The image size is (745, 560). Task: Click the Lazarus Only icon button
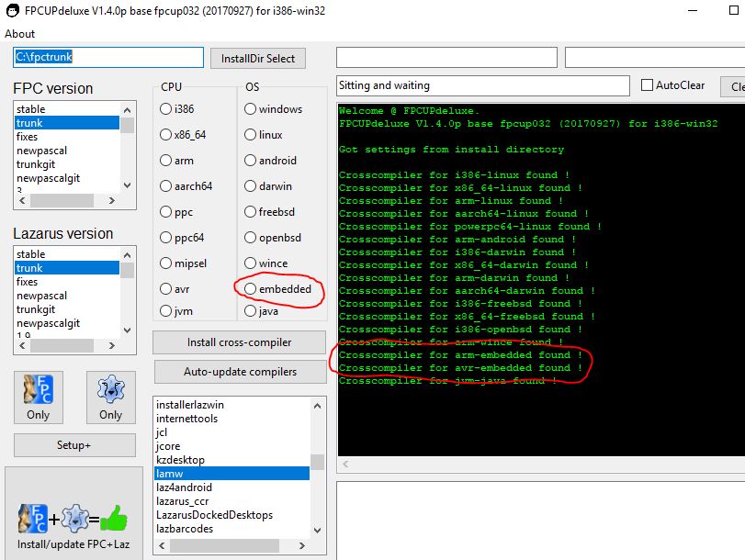coord(111,398)
